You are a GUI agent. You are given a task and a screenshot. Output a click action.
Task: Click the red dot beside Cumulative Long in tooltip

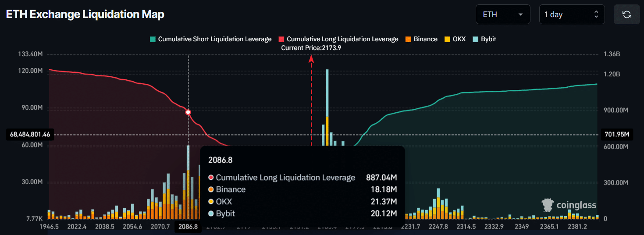(x=211, y=178)
